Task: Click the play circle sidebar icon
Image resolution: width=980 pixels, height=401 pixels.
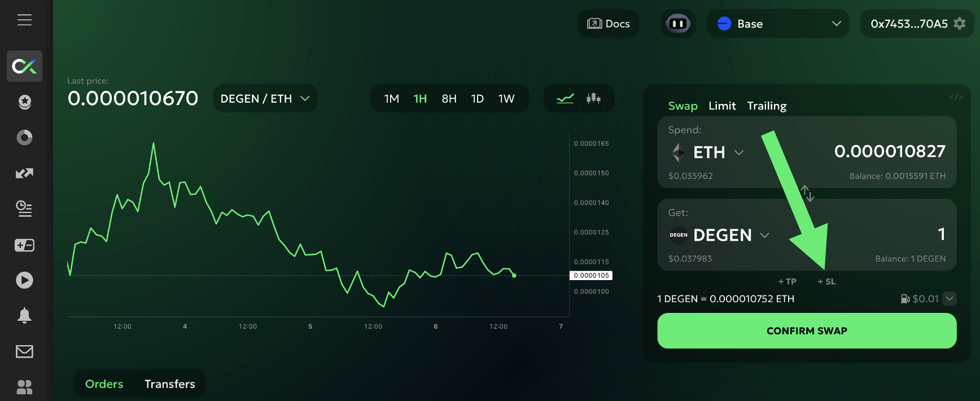Action: (x=24, y=280)
